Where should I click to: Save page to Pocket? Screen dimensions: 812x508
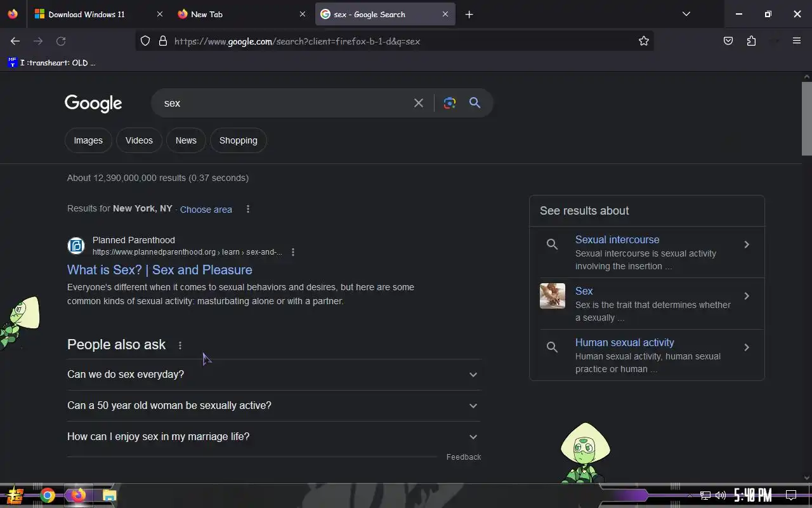tap(728, 41)
